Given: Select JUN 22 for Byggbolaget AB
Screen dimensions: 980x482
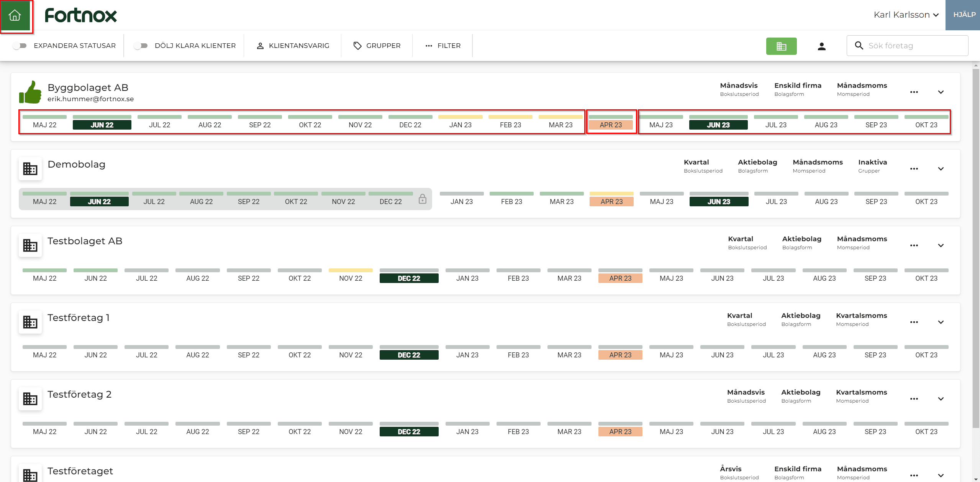Looking at the screenshot, I should (x=102, y=122).
